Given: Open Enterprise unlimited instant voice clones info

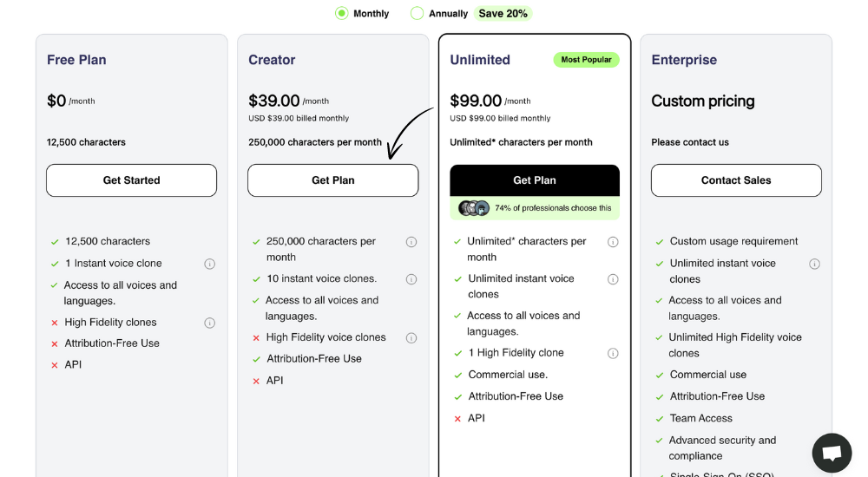Looking at the screenshot, I should coord(814,264).
